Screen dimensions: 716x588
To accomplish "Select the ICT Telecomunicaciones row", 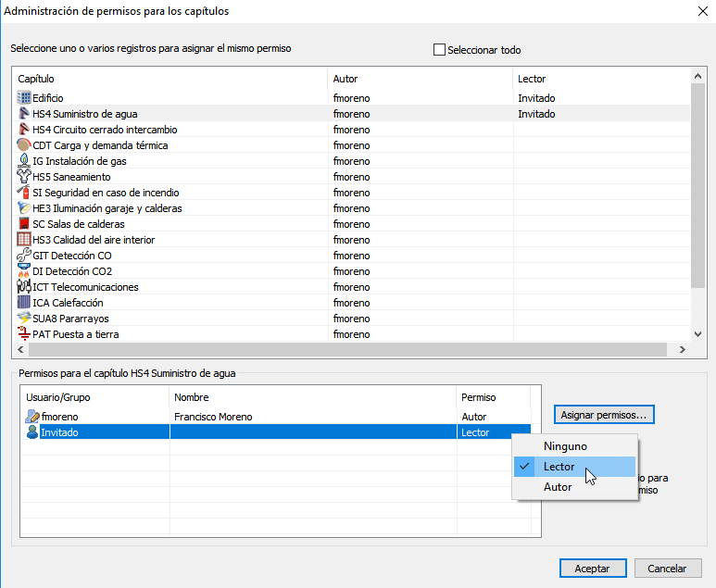I will [352, 287].
